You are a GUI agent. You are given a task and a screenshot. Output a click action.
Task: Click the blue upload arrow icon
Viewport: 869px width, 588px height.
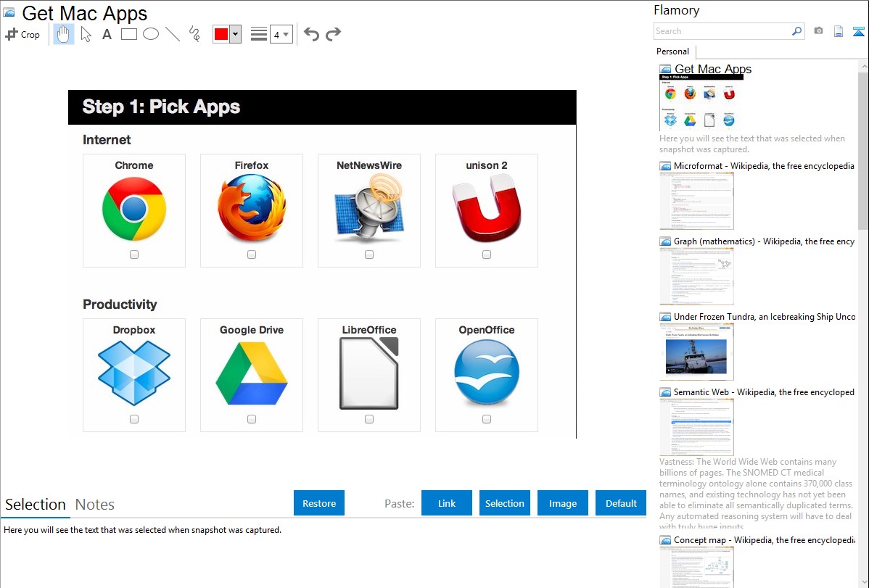click(858, 31)
